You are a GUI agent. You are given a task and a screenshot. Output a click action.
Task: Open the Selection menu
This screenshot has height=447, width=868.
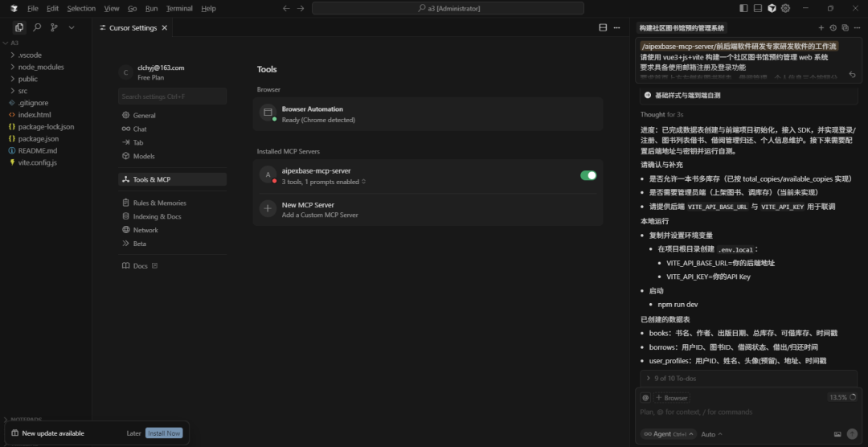pyautogui.click(x=81, y=8)
